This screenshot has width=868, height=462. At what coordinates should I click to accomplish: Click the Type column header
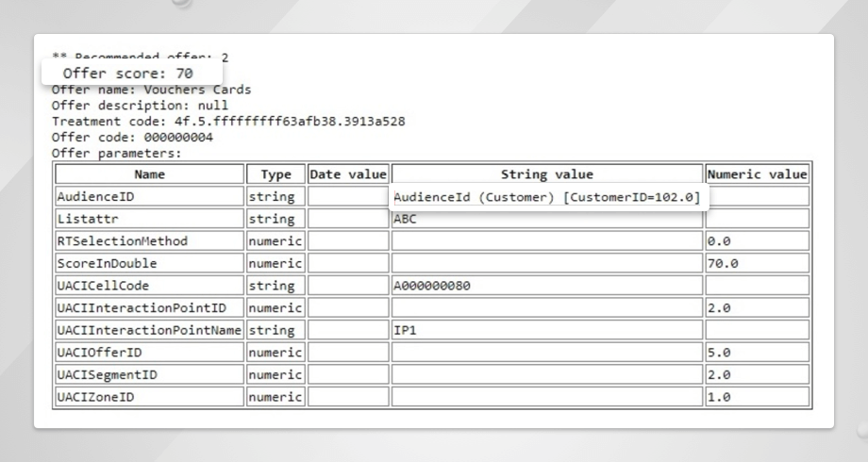275,174
